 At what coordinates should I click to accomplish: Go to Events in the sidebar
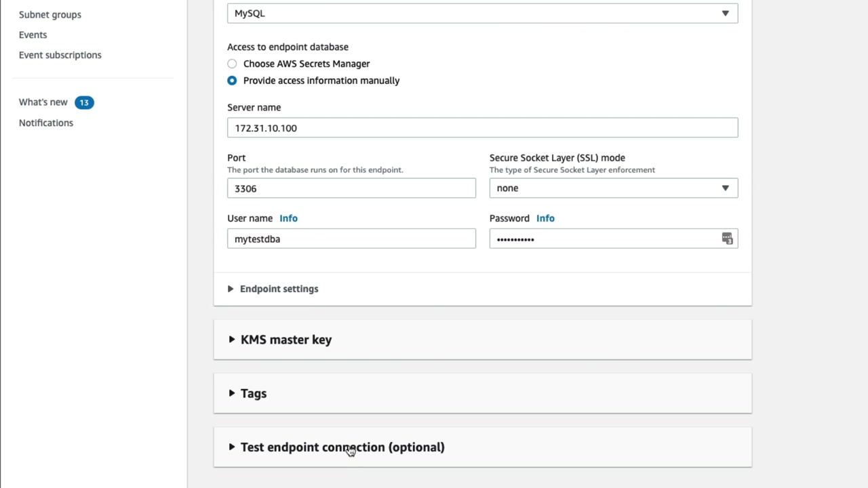pos(33,35)
